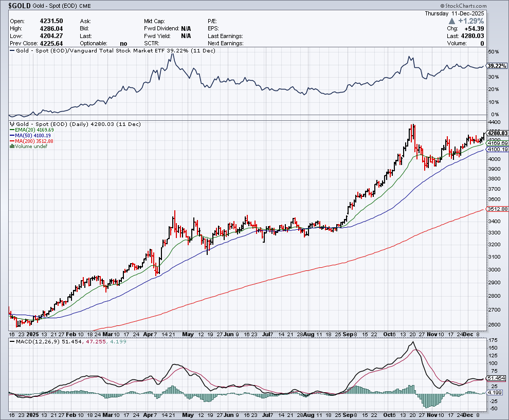This screenshot has height=420, width=509.
Task: Click the green up-arrow triangle beside +1.29%
Action: pyautogui.click(x=452, y=21)
